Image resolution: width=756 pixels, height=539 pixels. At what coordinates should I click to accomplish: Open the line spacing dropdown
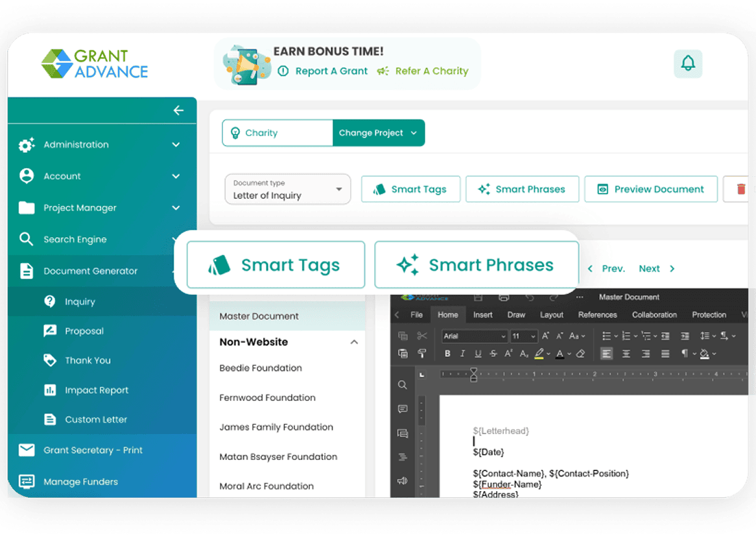(707, 336)
